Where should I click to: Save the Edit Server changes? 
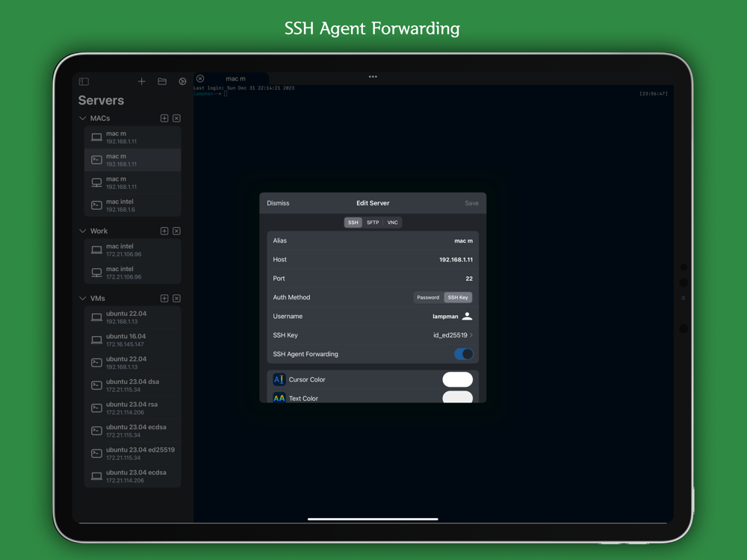471,203
